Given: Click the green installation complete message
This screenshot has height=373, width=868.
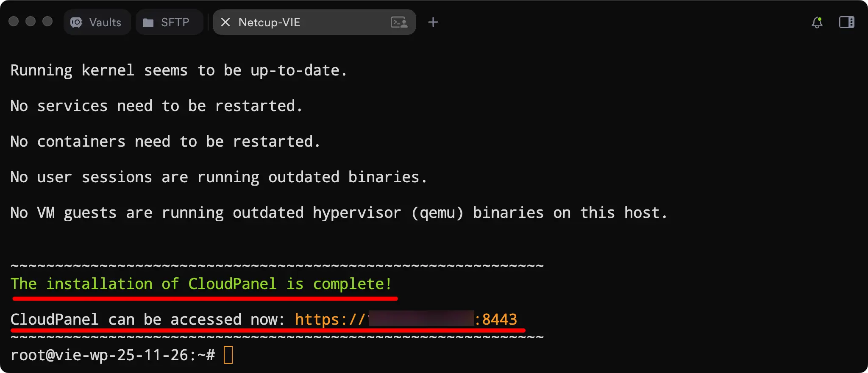Looking at the screenshot, I should (201, 284).
